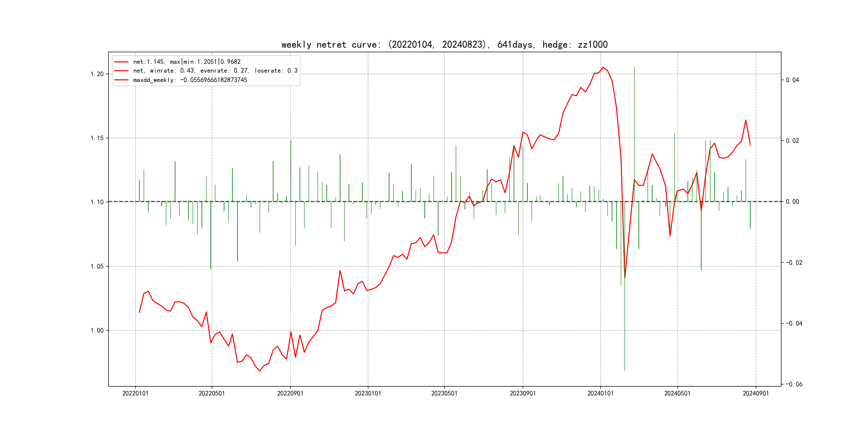Click the 20230901 x-axis date label
This screenshot has height=434, width=868.
523,394
